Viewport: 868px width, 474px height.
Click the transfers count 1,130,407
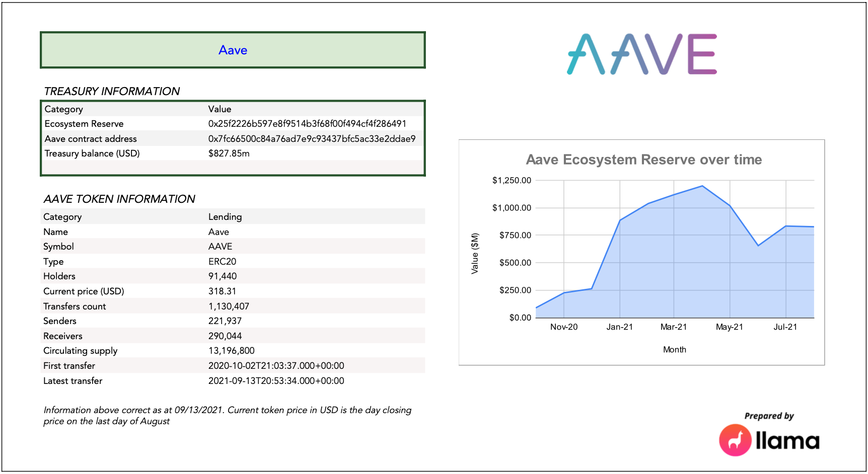coord(229,306)
